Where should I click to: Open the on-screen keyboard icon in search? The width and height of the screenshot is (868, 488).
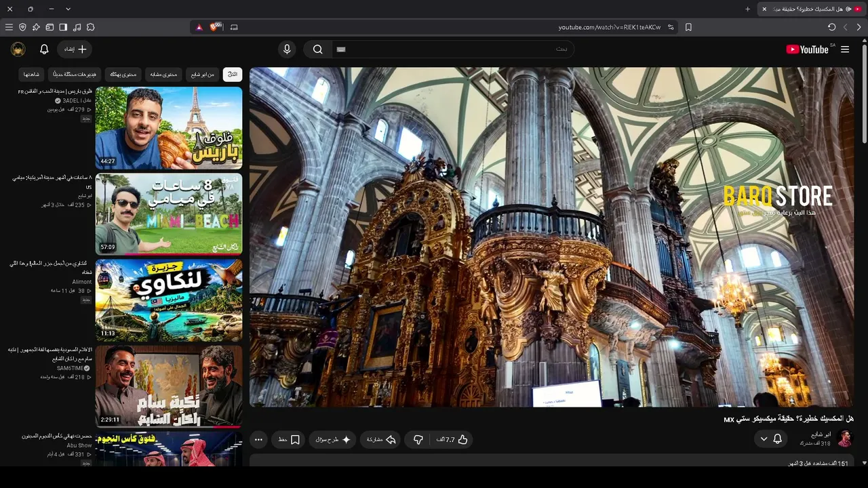(x=341, y=49)
